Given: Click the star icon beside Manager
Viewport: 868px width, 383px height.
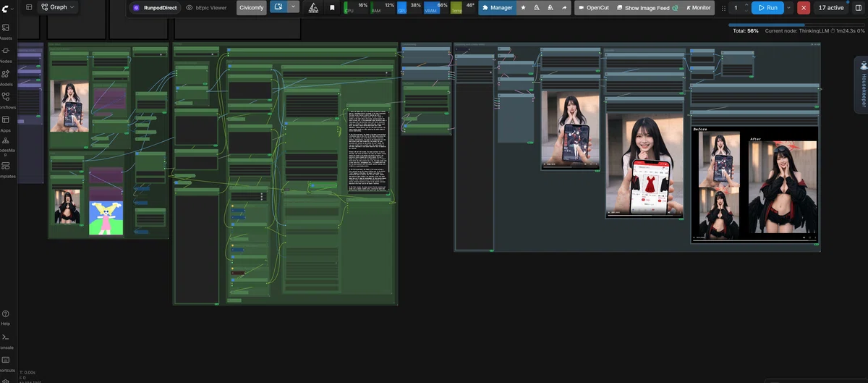Looking at the screenshot, I should 524,8.
